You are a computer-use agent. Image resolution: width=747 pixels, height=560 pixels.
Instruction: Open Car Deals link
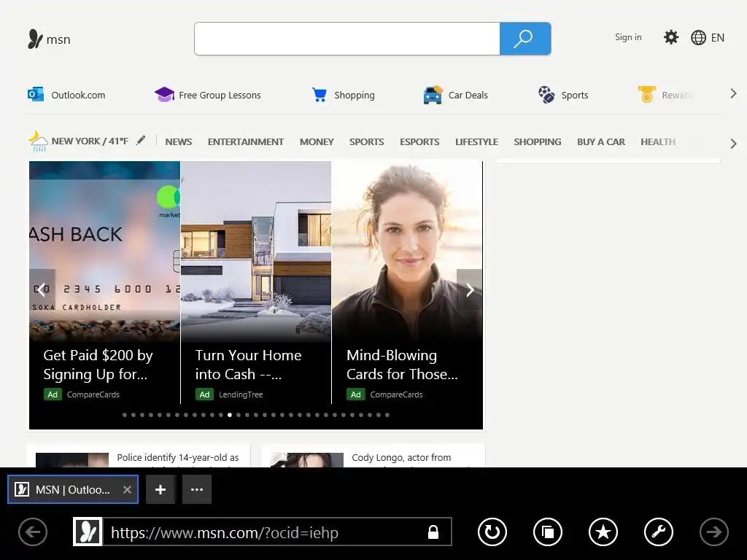(468, 96)
